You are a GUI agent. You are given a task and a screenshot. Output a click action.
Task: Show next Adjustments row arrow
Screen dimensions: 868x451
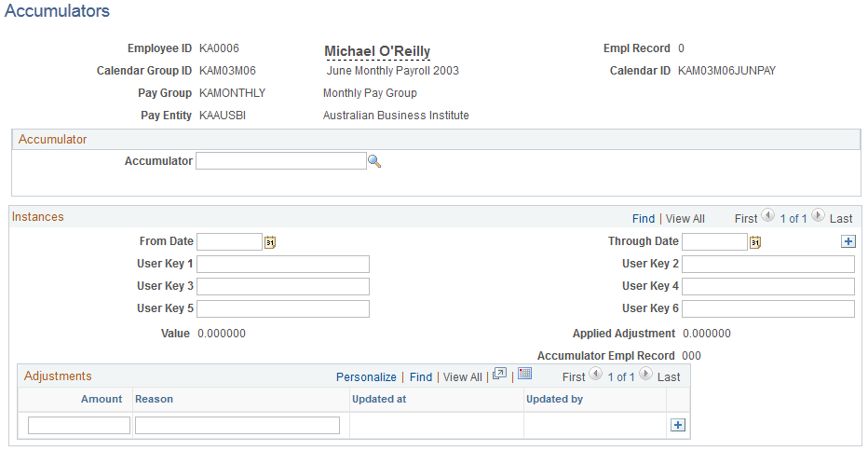pyautogui.click(x=645, y=374)
